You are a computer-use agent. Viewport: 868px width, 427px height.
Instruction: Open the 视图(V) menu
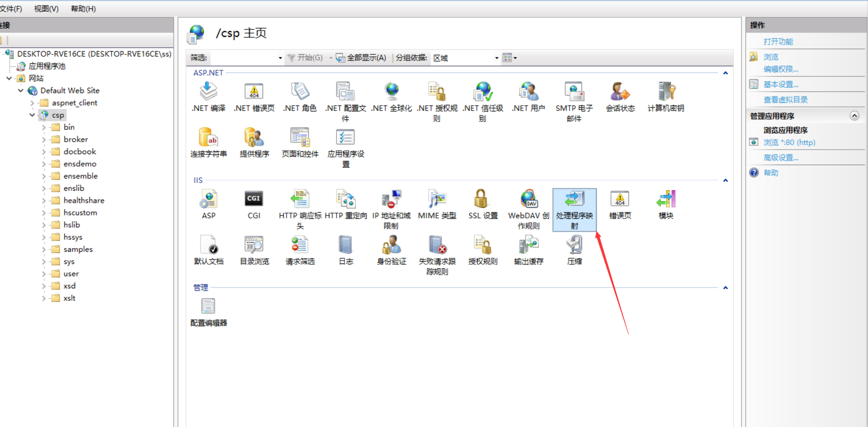click(x=46, y=9)
